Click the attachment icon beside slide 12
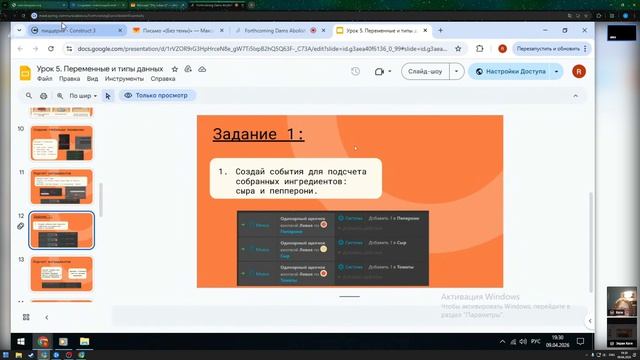The image size is (640, 360). point(20,226)
